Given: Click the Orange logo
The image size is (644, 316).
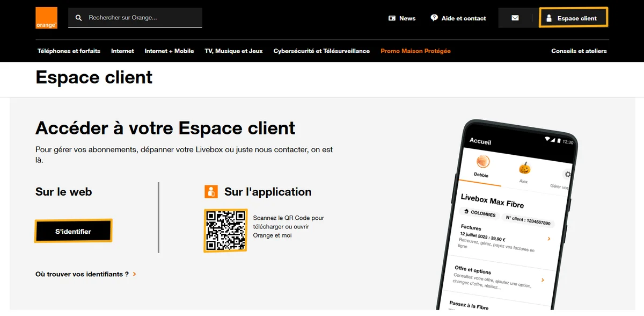Looking at the screenshot, I should click(x=47, y=18).
